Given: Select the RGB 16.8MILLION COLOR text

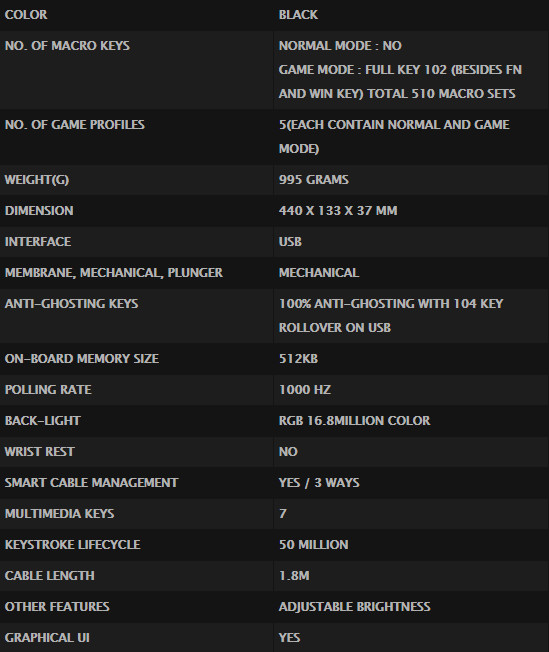Looking at the screenshot, I should click(354, 421).
